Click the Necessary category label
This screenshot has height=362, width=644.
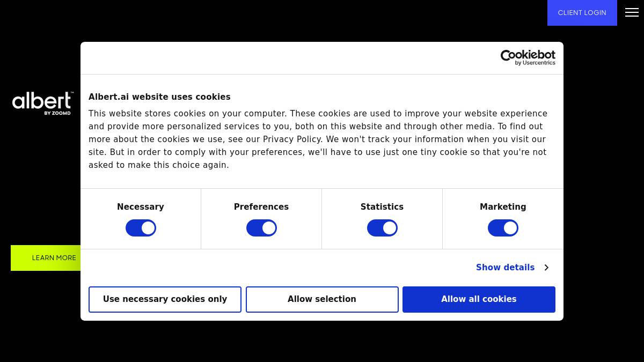click(141, 207)
